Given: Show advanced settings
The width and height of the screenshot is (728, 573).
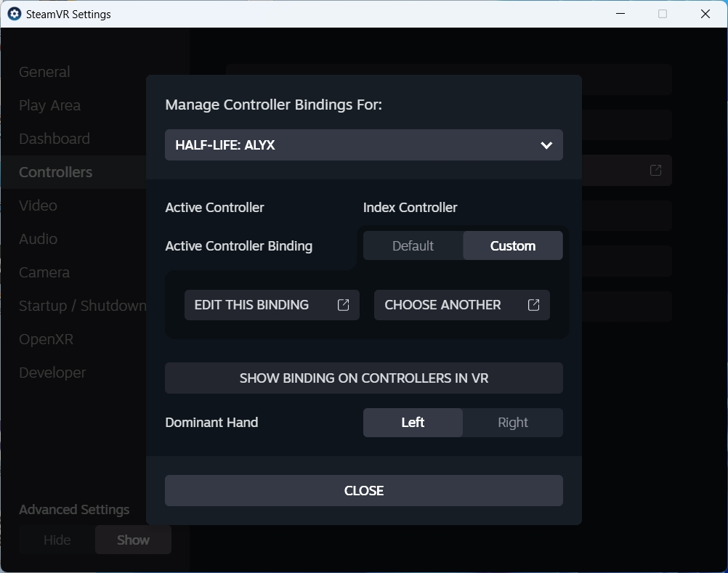Looking at the screenshot, I should tap(133, 540).
